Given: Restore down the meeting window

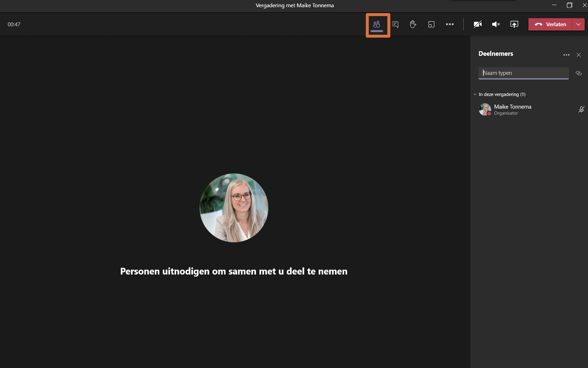Looking at the screenshot, I should coord(569,5).
